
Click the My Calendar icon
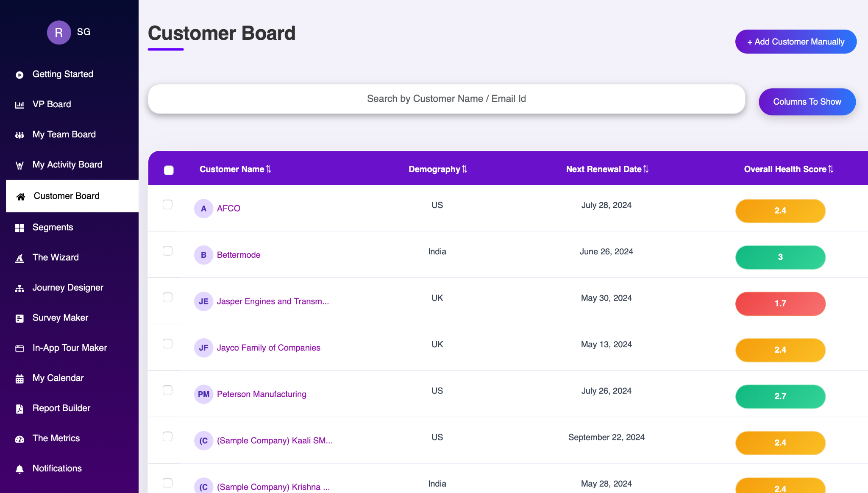(19, 379)
